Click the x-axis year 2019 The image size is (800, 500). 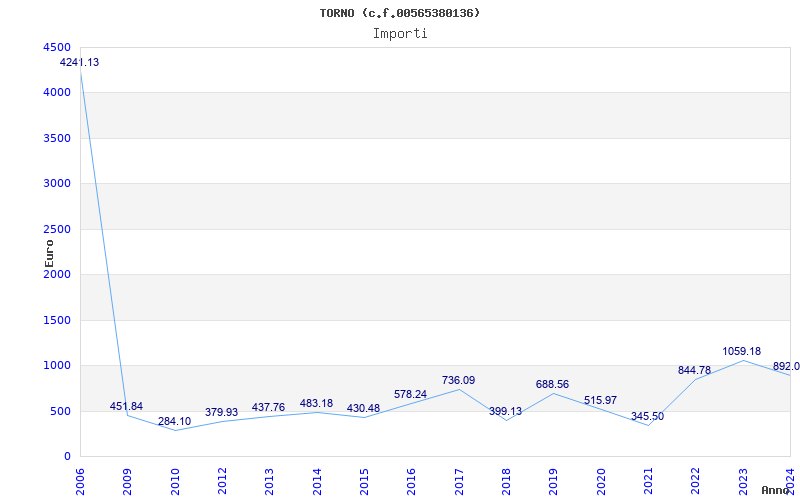coord(554,482)
